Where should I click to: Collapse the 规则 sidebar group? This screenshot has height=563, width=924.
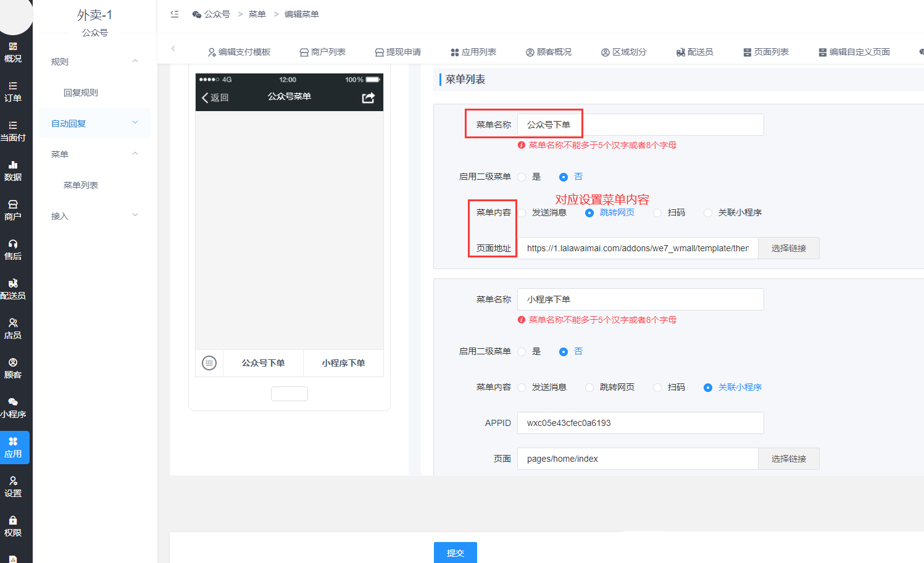click(x=94, y=62)
